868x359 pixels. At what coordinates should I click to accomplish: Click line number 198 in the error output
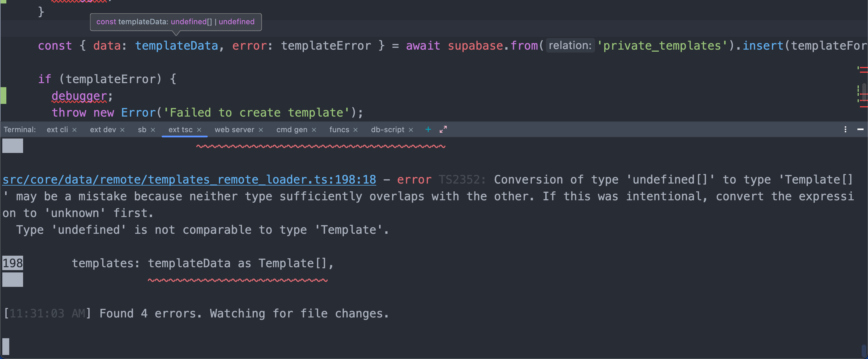(12, 263)
